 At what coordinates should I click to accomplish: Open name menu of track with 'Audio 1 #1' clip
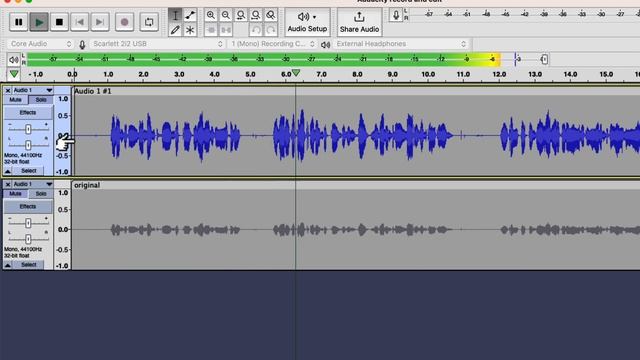(x=33, y=90)
